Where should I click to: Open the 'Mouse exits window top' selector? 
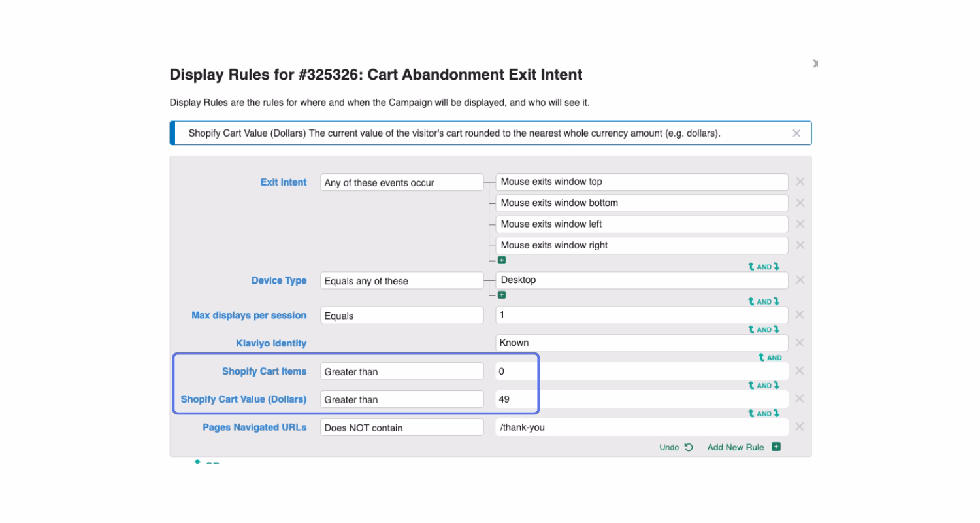click(x=642, y=182)
